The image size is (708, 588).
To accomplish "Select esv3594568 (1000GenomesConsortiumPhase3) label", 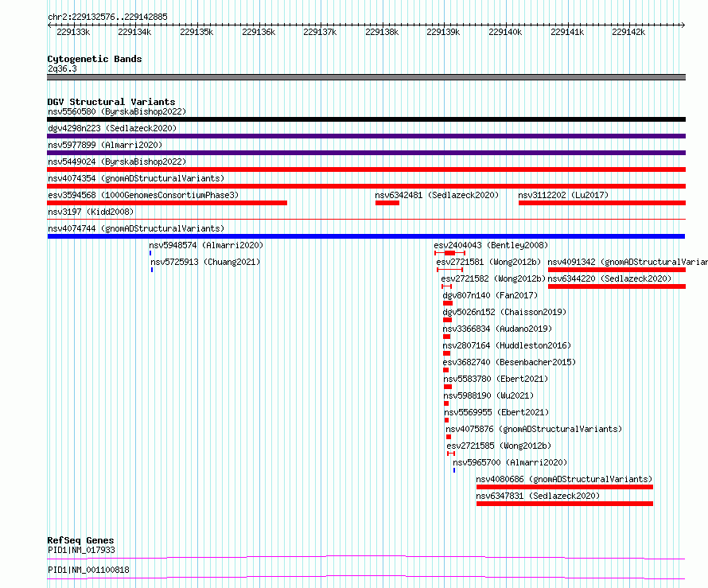I will click(x=143, y=195).
